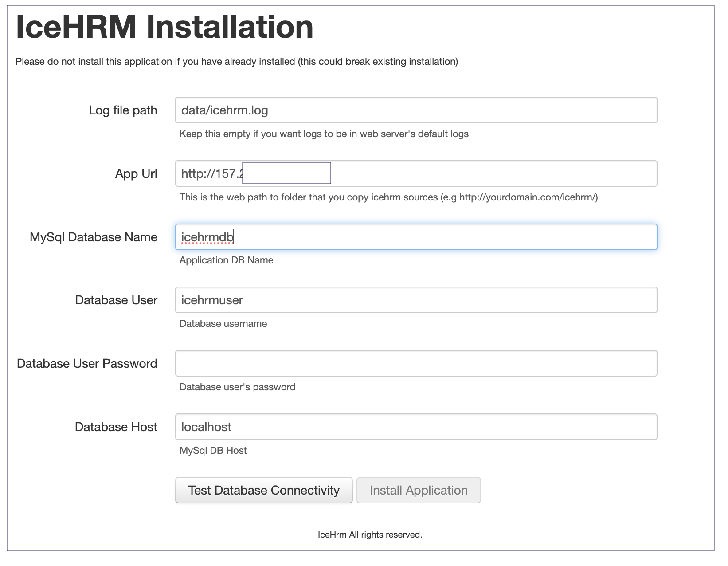Focus the Database User input
The image size is (728, 566).
pyautogui.click(x=416, y=300)
